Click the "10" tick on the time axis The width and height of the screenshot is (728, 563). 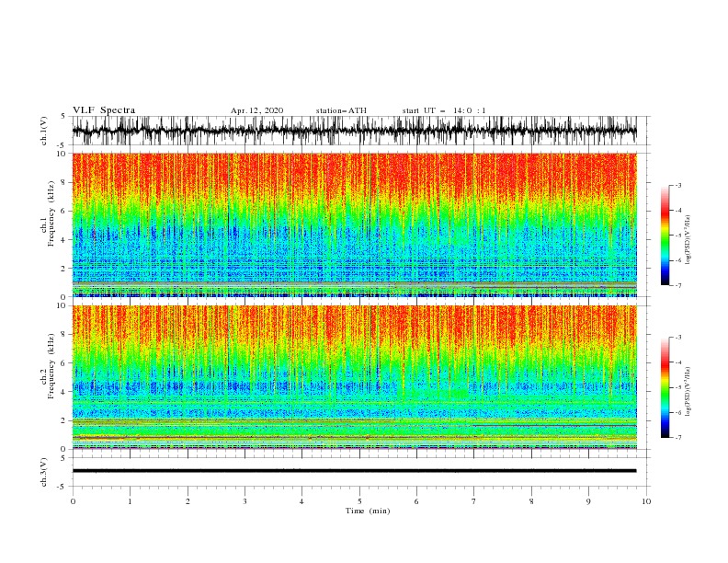(x=646, y=501)
